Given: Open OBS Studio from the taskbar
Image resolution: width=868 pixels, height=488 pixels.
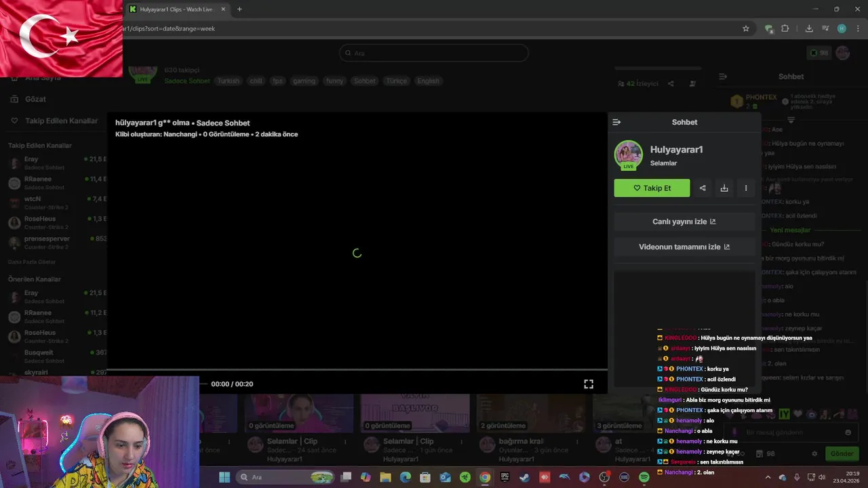Looking at the screenshot, I should (604, 477).
